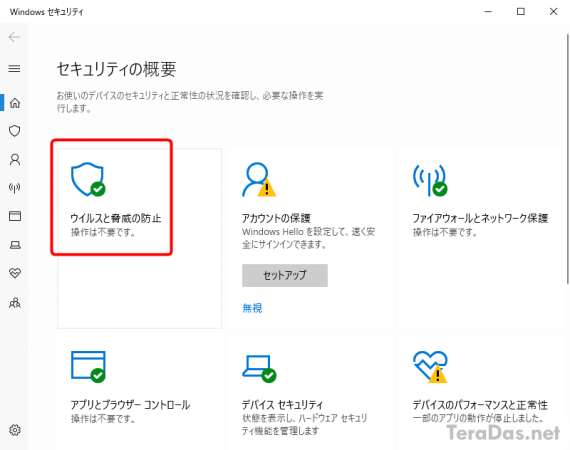
Task: Click the セットアップ button
Action: coord(285,275)
